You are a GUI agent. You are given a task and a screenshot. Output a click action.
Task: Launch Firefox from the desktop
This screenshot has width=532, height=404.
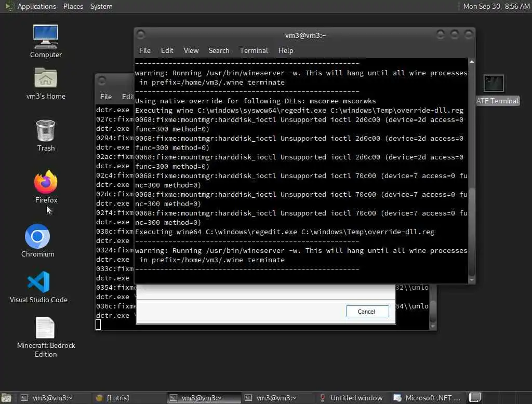coord(46,187)
